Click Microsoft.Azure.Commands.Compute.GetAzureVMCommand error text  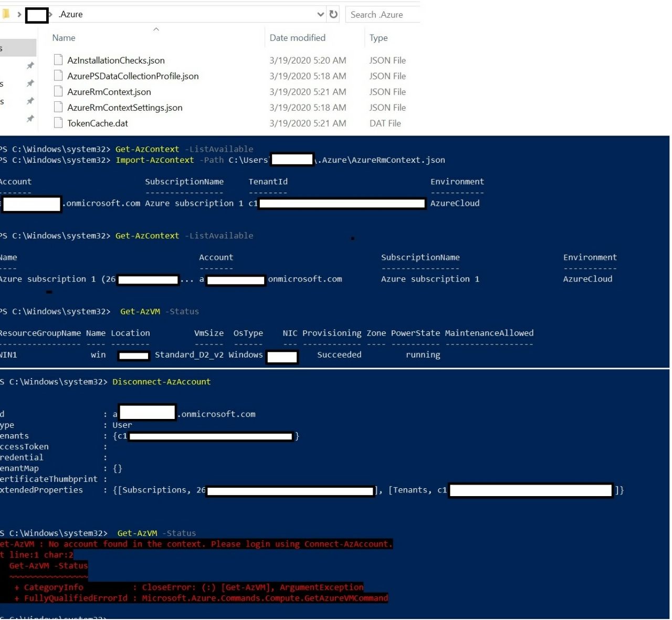265,598
